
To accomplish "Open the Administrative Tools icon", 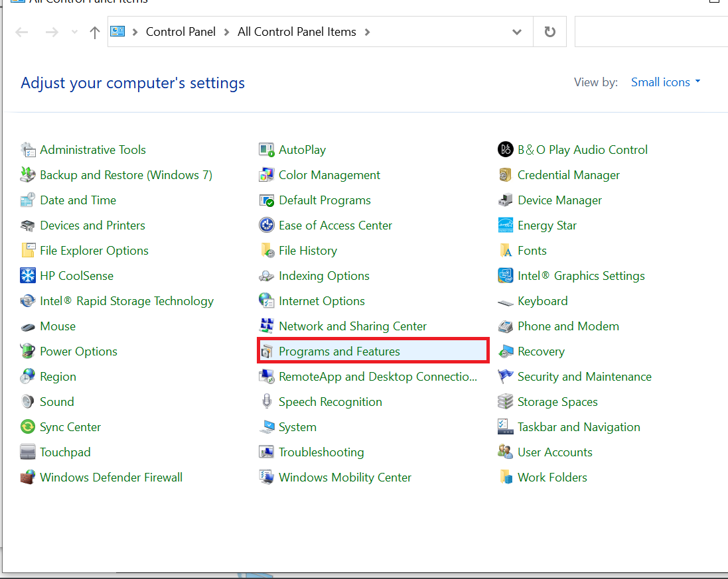I will pos(28,150).
